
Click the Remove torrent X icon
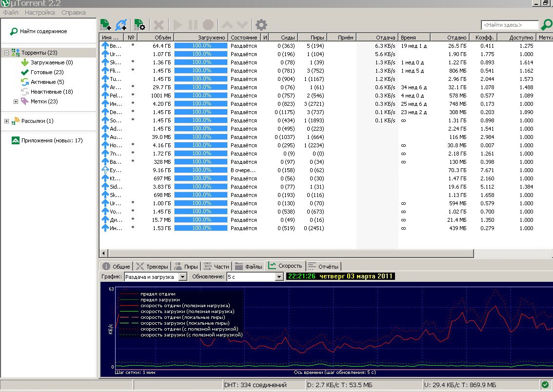[158, 25]
